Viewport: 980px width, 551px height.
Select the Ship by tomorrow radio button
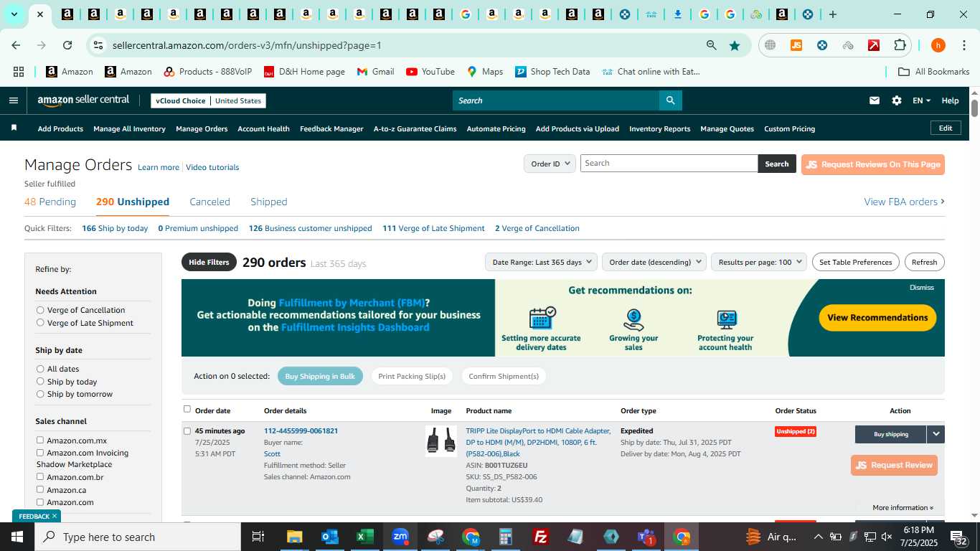point(40,394)
